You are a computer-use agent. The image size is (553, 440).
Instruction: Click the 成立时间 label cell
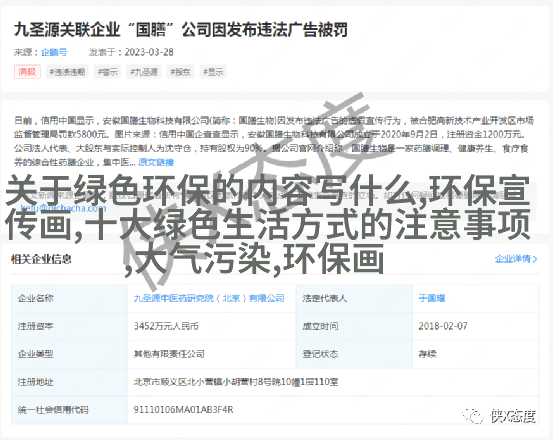354,326
